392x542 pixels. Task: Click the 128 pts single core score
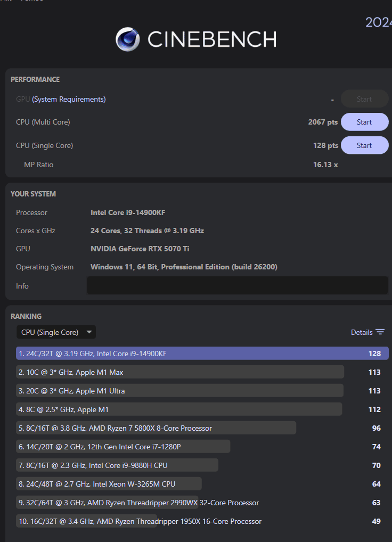point(325,145)
